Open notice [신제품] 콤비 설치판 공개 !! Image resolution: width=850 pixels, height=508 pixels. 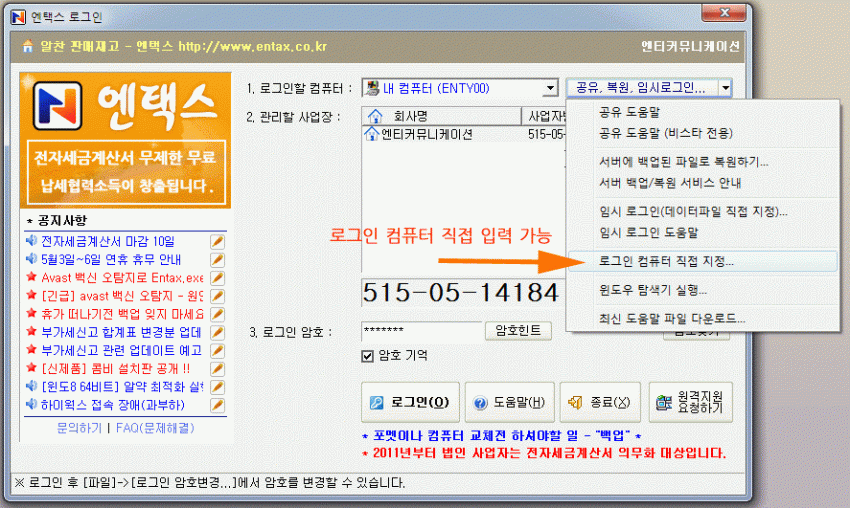(x=115, y=369)
